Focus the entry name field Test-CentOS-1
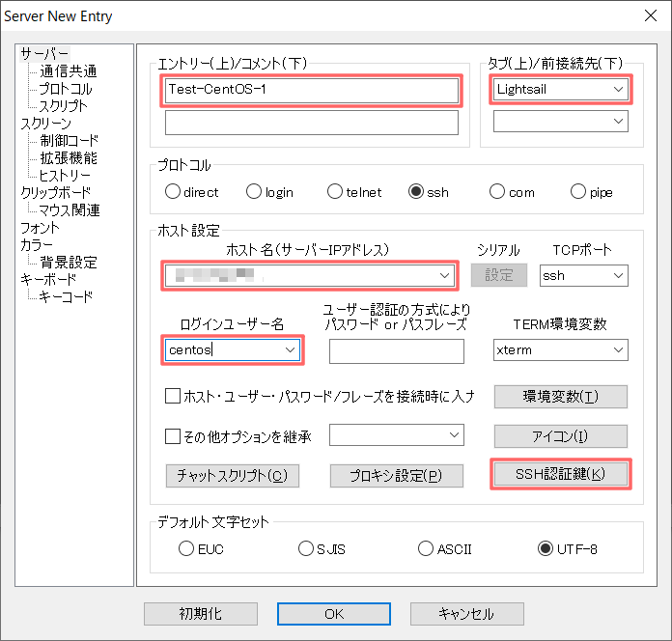Viewport: 672px width, 641px height. pos(312,90)
